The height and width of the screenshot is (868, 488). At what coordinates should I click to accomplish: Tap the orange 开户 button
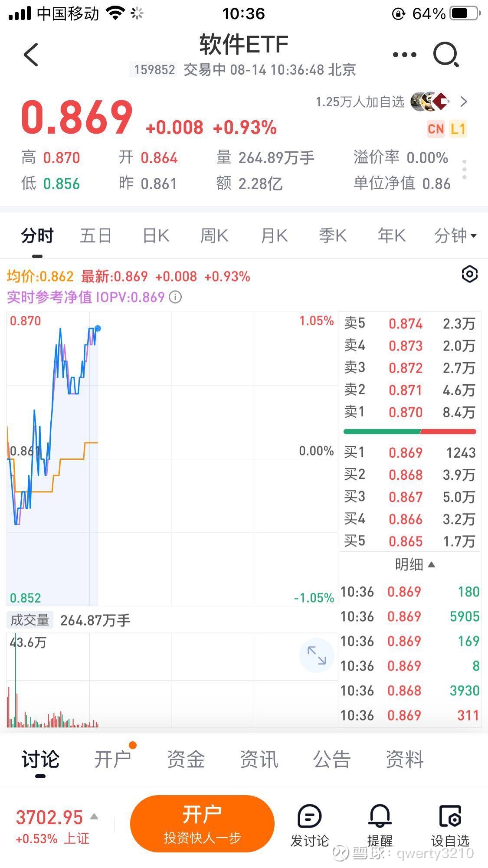click(x=202, y=824)
